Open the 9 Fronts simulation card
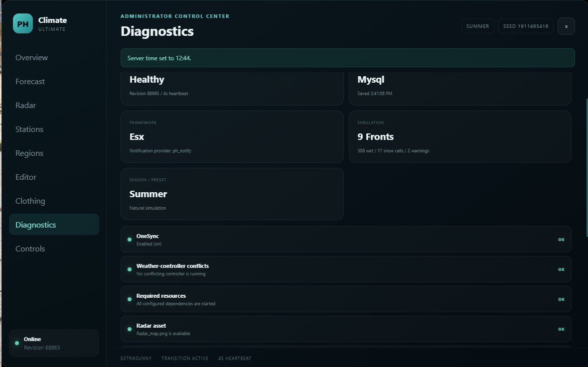The height and width of the screenshot is (367, 588). (460, 136)
